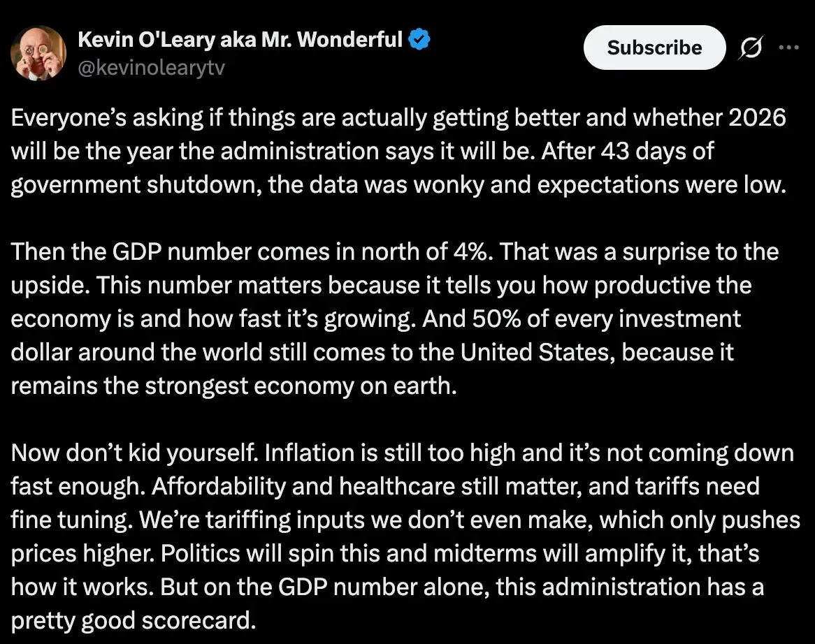Click the Subscribe button
The image size is (815, 644).
[654, 47]
